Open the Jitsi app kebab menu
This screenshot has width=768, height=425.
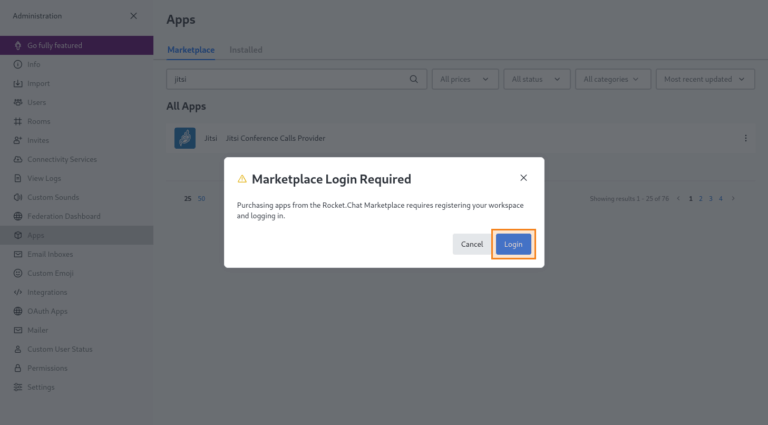[x=745, y=138]
